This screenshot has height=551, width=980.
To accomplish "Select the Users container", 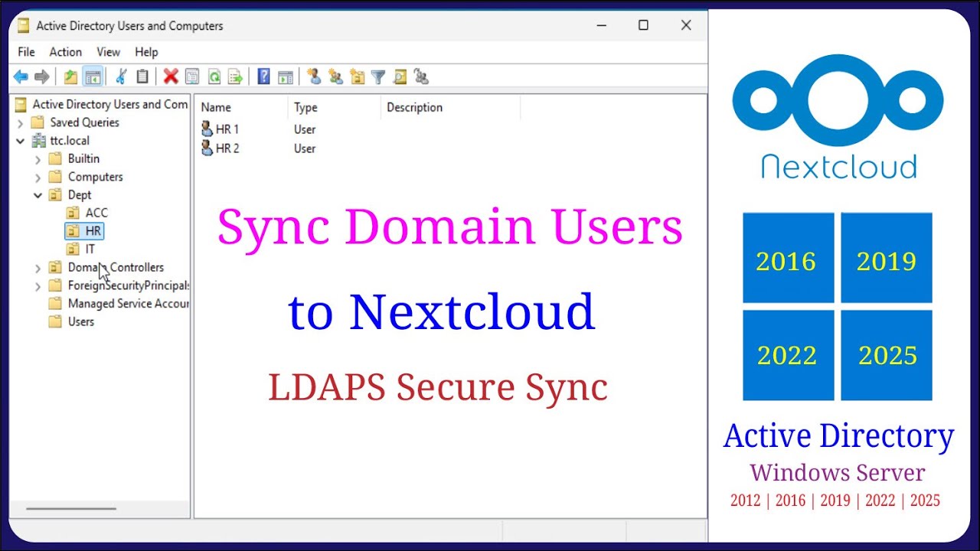I will 81,321.
